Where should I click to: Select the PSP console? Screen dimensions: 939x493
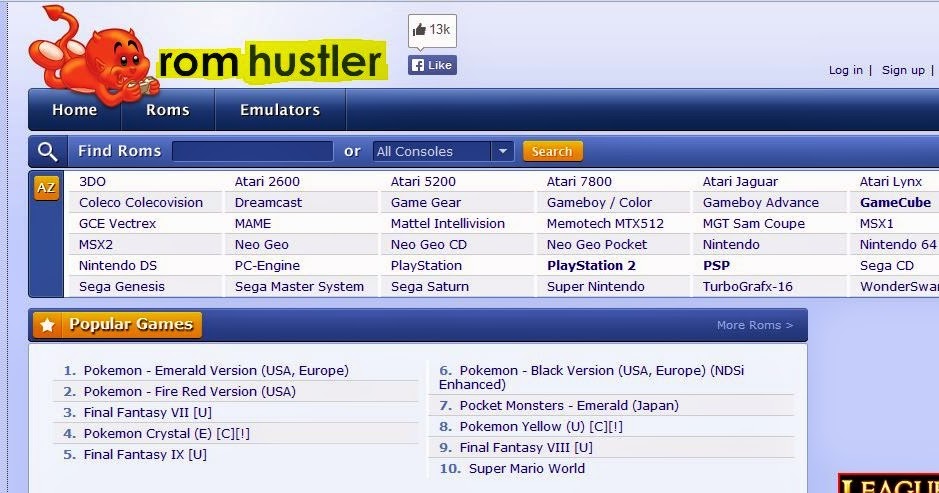tap(716, 265)
